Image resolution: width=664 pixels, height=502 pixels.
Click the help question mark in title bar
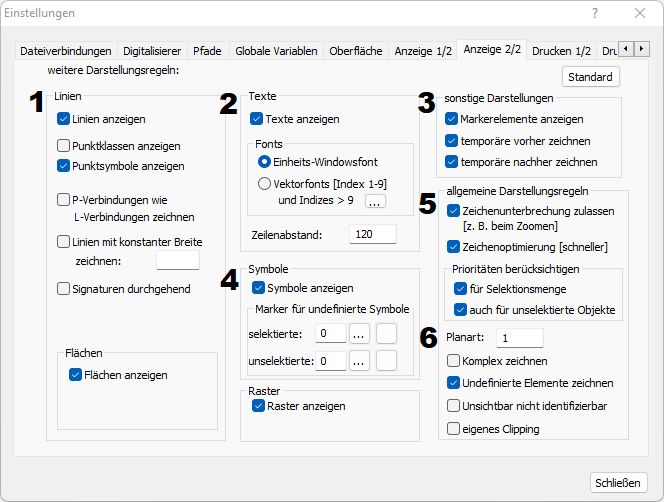[595, 14]
